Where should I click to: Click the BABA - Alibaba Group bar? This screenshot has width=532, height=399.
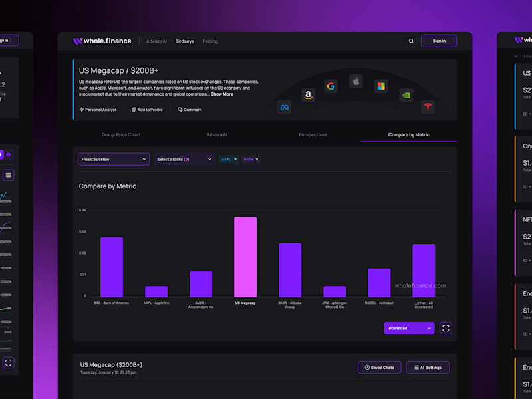[x=290, y=270]
